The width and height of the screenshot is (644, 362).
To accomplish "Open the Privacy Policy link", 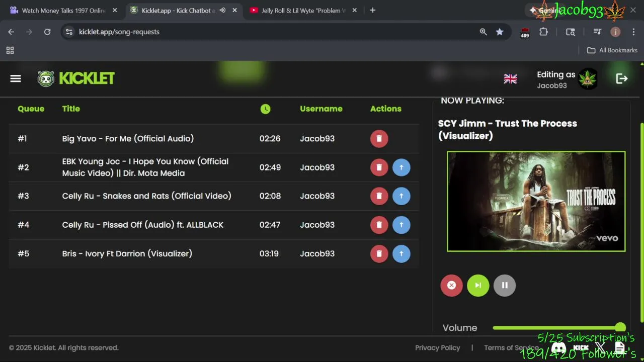I will point(438,347).
